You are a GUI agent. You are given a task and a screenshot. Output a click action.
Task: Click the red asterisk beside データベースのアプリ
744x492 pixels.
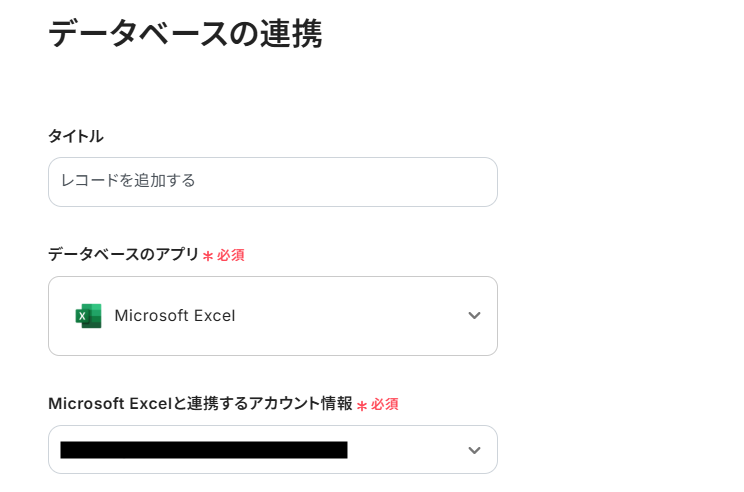[x=208, y=256]
